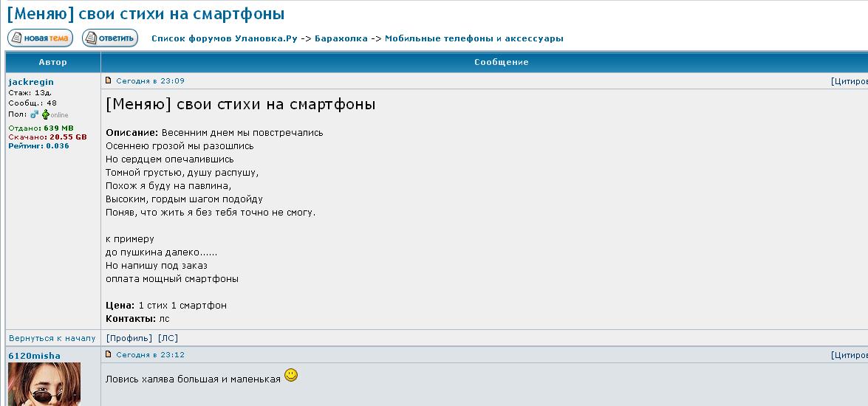Click the 'Скачано: 20.55 GB' stat
Viewport: 868px width, 406px height.
coord(47,137)
